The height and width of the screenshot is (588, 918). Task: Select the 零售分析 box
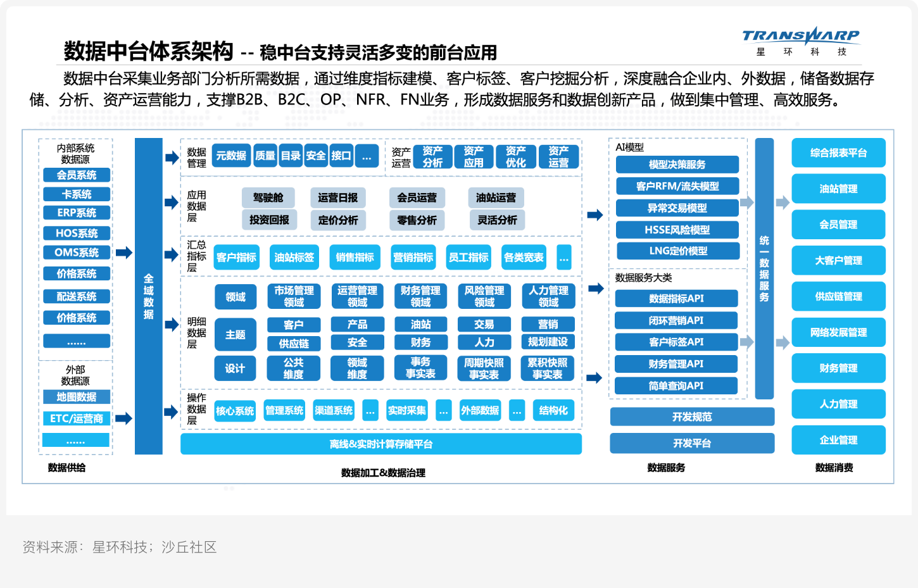[x=417, y=220]
